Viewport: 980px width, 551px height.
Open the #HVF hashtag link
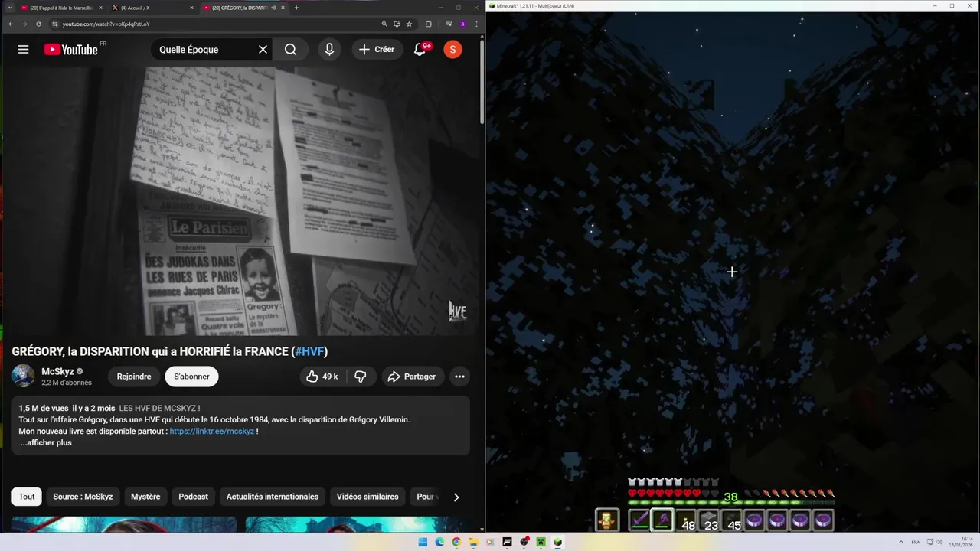[x=309, y=352]
